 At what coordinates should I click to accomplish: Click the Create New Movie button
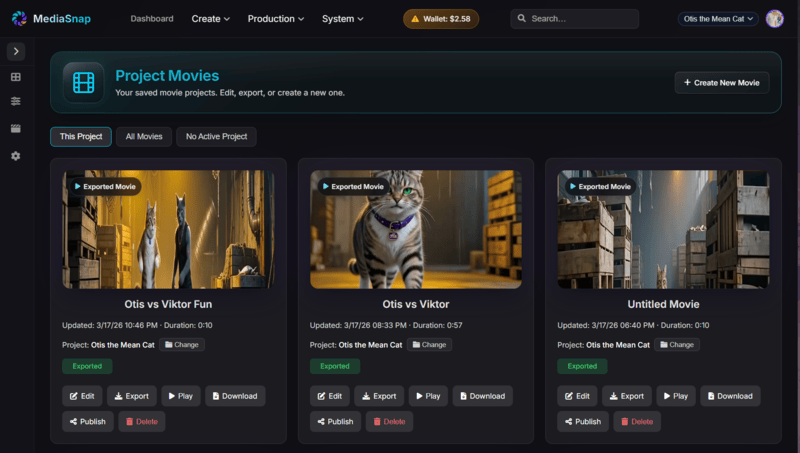721,83
